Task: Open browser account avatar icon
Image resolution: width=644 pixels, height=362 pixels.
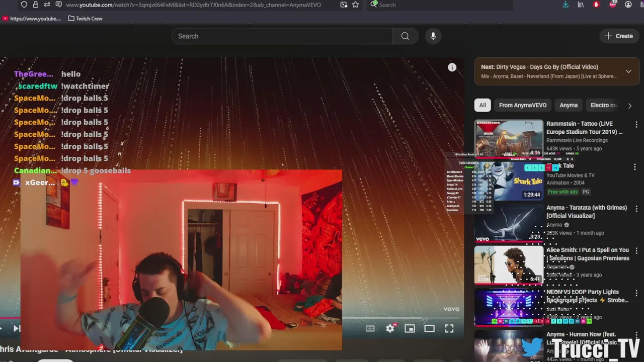Action: [x=628, y=5]
